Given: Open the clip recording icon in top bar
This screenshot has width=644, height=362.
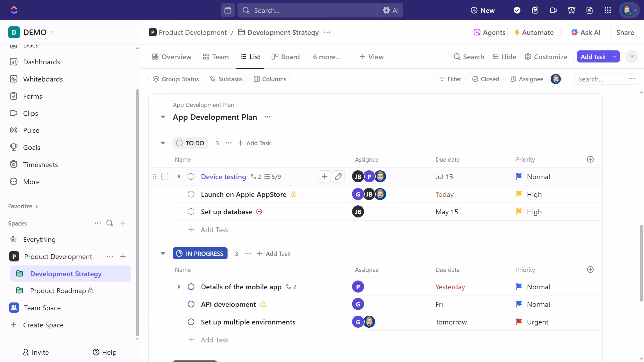Looking at the screenshot, I should pos(553,10).
